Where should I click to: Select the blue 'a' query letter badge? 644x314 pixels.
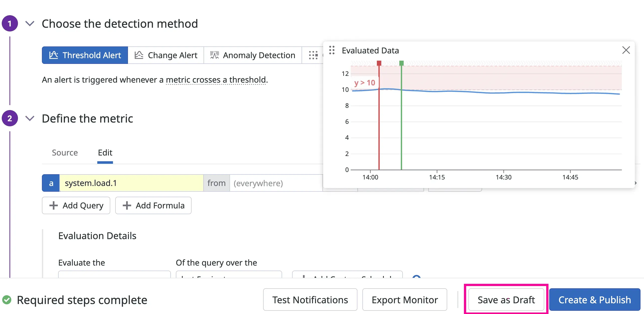51,183
